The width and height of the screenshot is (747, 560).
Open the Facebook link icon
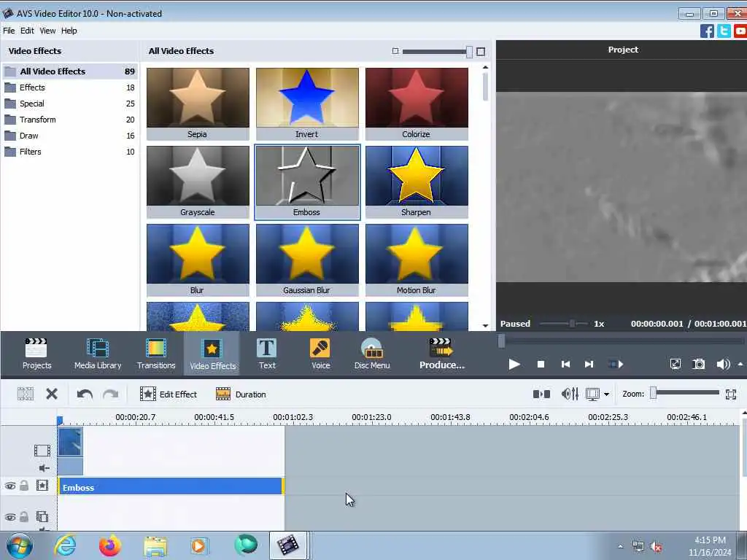click(x=707, y=31)
